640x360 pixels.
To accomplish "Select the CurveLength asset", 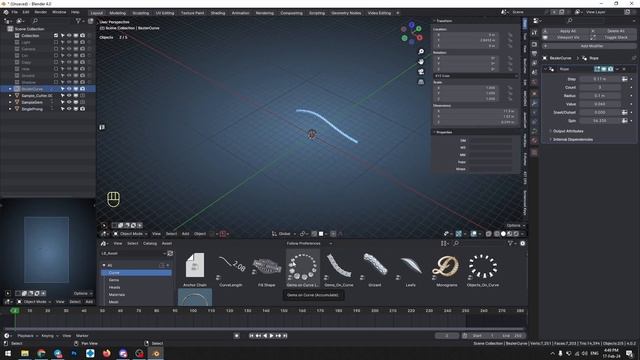I will click(x=231, y=268).
